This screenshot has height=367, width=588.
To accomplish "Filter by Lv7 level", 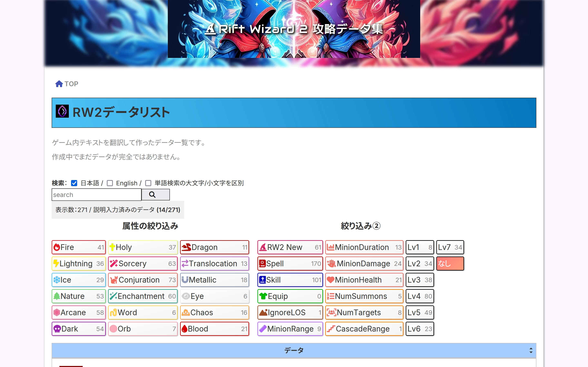I will click(x=450, y=247).
